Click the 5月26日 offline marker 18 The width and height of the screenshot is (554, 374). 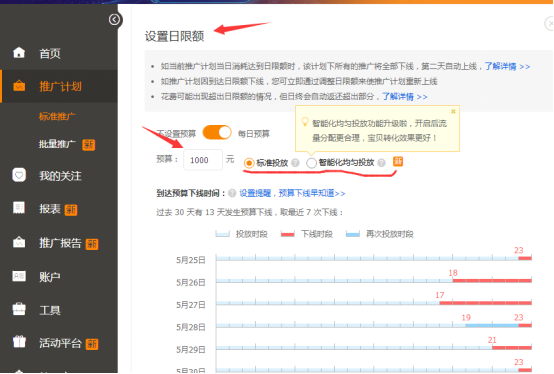tap(453, 273)
